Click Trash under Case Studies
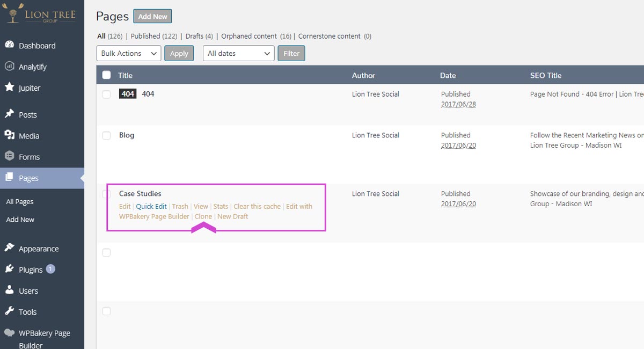 click(x=180, y=206)
